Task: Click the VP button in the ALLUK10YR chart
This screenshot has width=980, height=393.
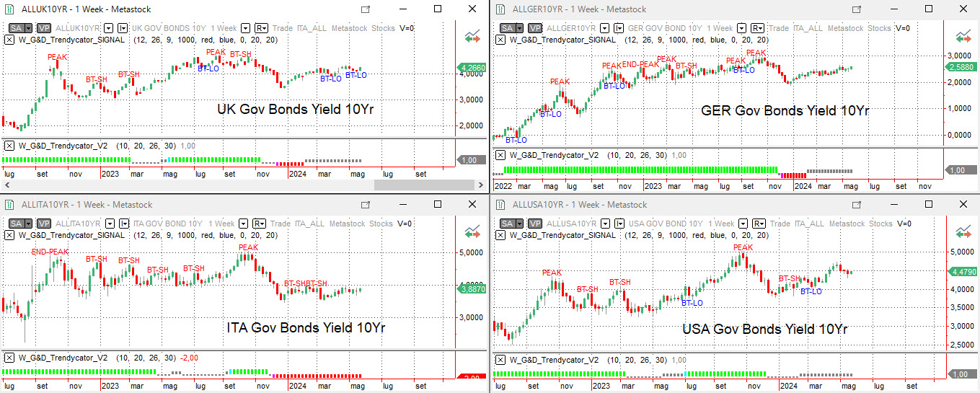Action: pos(44,28)
